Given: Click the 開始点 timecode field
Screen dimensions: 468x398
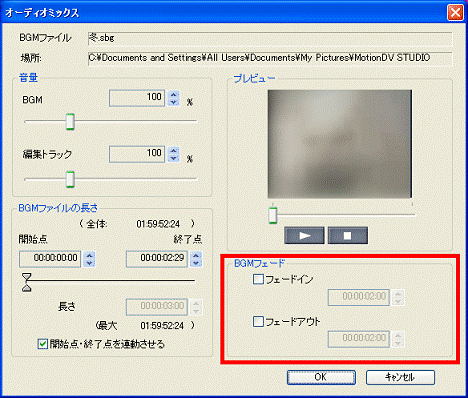Looking at the screenshot, I should click(x=50, y=259).
